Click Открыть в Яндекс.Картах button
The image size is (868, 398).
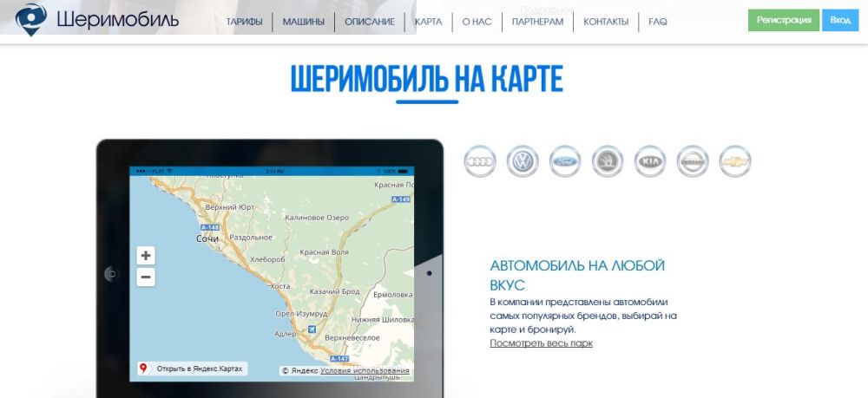(x=193, y=369)
